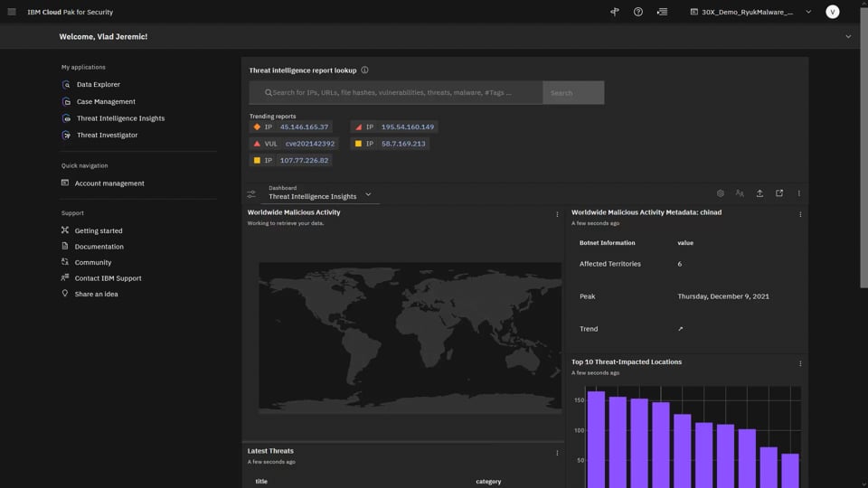Open the hamburger navigation menu

click(12, 12)
